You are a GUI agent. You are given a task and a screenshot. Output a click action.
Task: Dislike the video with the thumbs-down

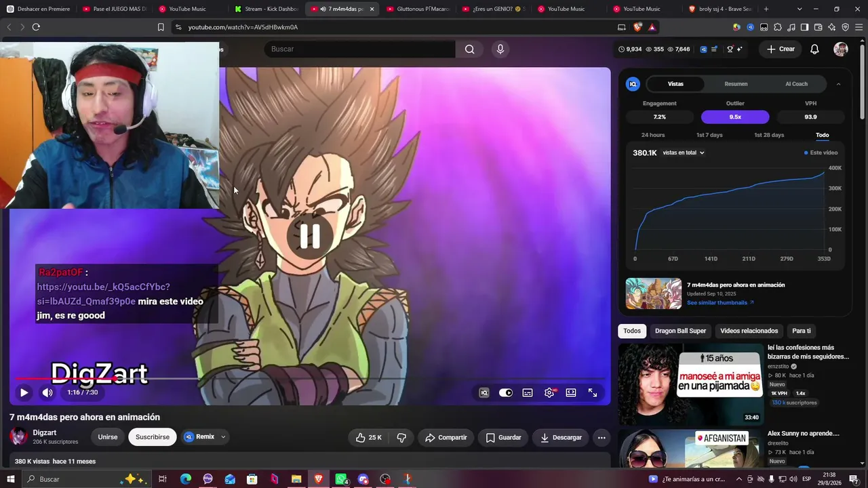[x=401, y=438]
